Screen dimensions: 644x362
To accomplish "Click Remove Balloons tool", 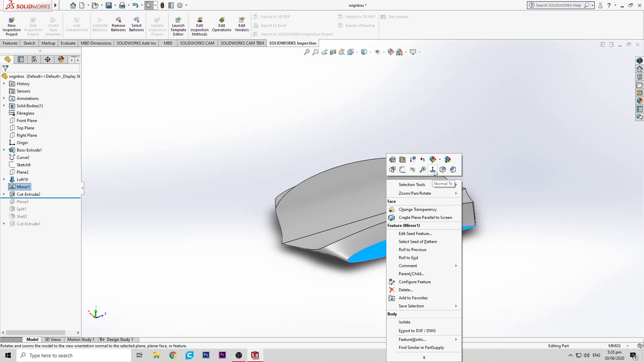I will coord(118,24).
